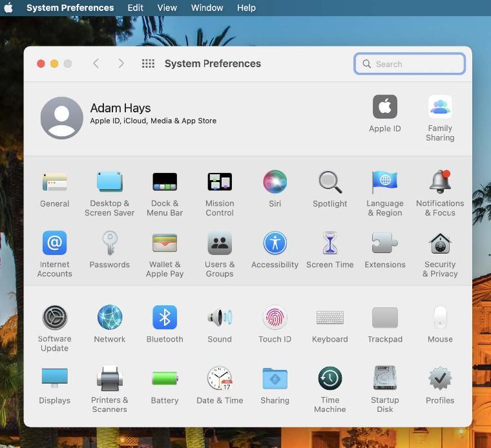Click the Adam Hays user avatar

61,118
